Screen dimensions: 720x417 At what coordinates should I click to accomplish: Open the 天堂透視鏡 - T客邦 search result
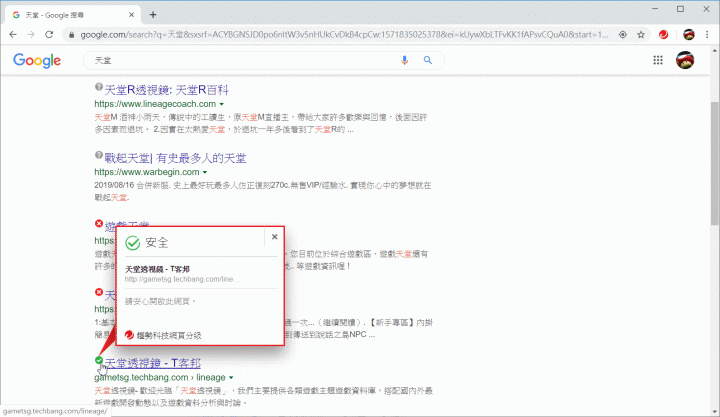pos(152,363)
